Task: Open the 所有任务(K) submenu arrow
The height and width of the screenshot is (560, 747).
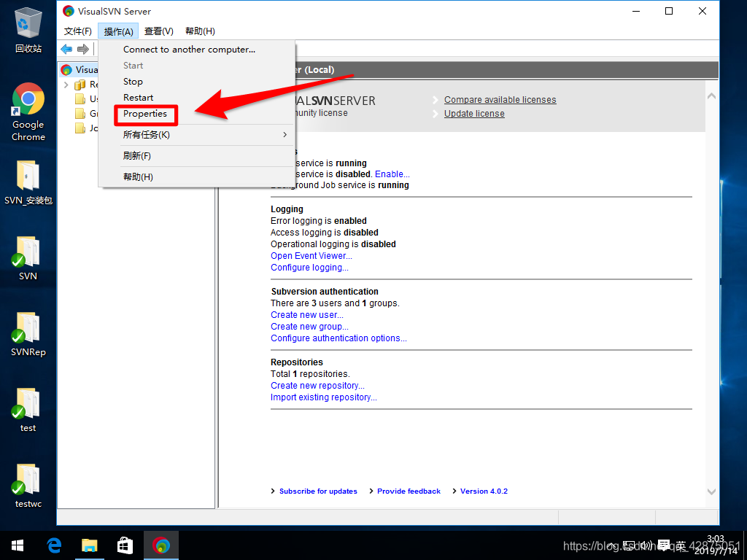Action: point(285,135)
